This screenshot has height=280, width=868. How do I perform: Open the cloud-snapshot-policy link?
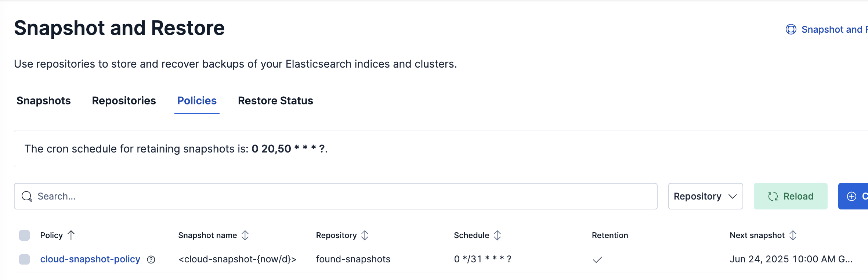tap(90, 259)
